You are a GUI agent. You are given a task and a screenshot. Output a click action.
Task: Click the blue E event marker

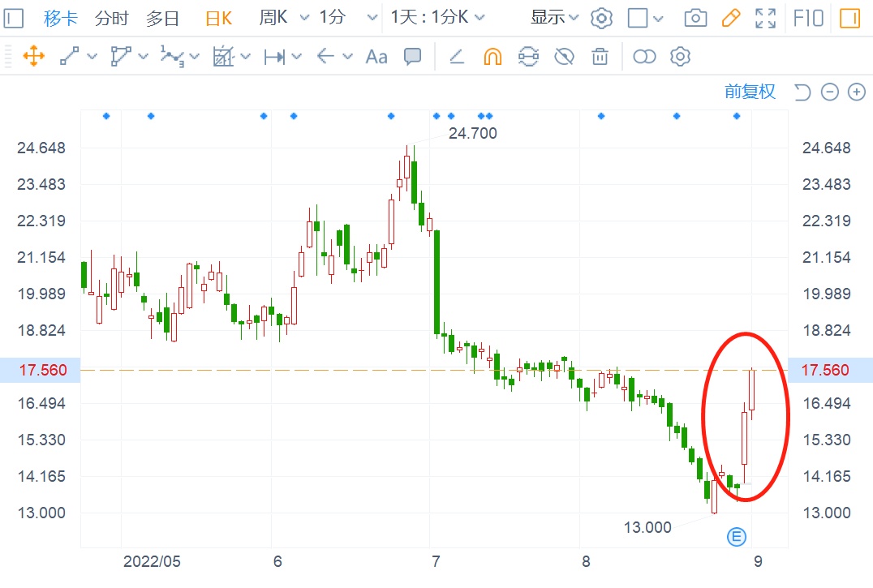[x=737, y=537]
